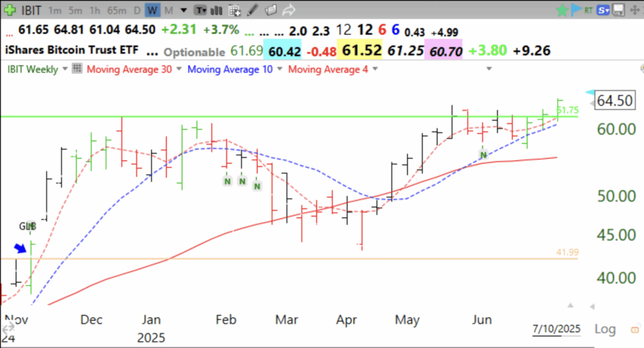644x348 pixels.
Task: Add an indicator with the grid-plus icon
Action: click(x=235, y=10)
